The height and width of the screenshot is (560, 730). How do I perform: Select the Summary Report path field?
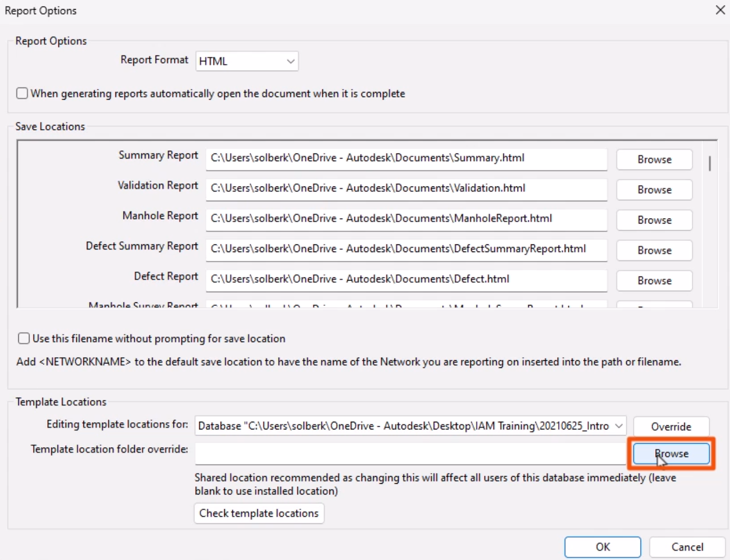[x=407, y=159]
